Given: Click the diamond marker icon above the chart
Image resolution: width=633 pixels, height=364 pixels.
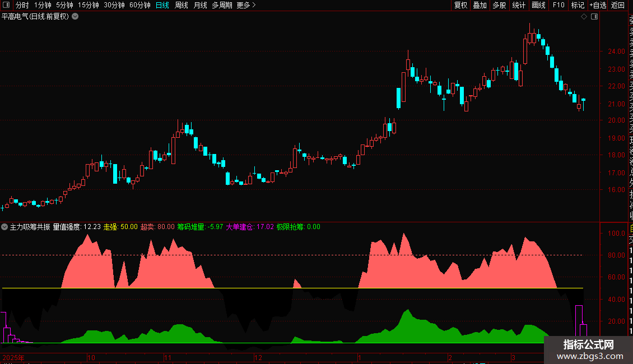Looking at the screenshot, I should tap(584, 17).
